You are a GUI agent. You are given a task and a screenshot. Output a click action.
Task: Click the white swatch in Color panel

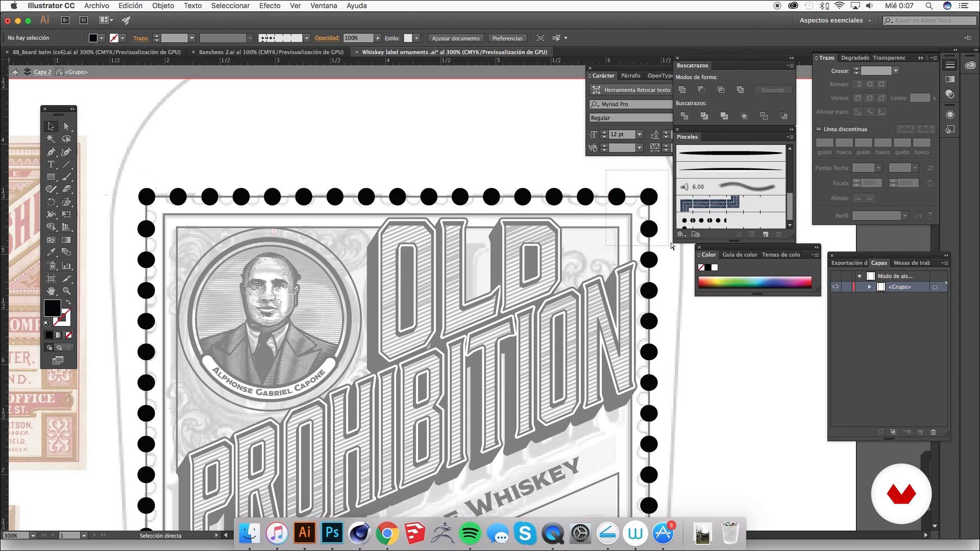coord(715,267)
